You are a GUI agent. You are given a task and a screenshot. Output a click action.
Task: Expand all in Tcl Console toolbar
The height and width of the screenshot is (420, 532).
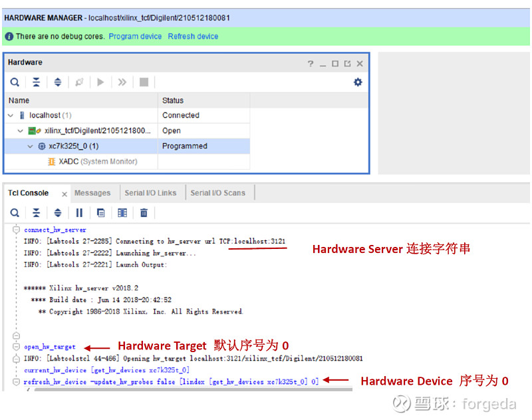coord(58,213)
